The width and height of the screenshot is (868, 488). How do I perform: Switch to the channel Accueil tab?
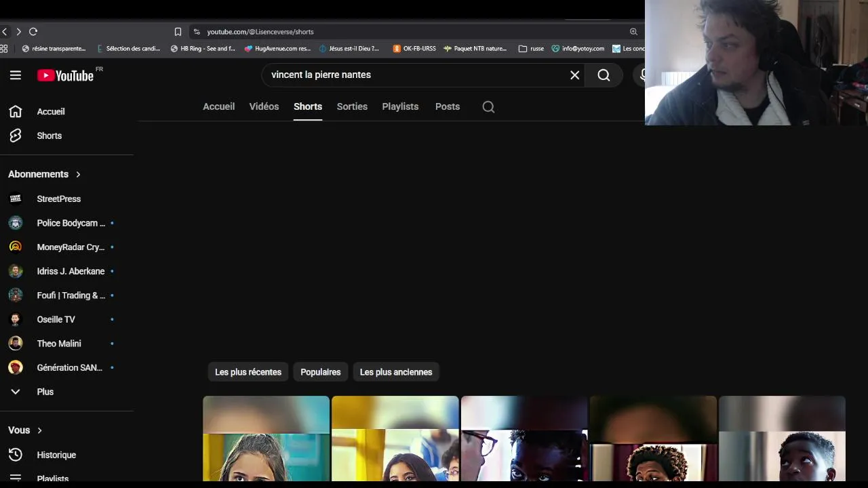(x=218, y=106)
